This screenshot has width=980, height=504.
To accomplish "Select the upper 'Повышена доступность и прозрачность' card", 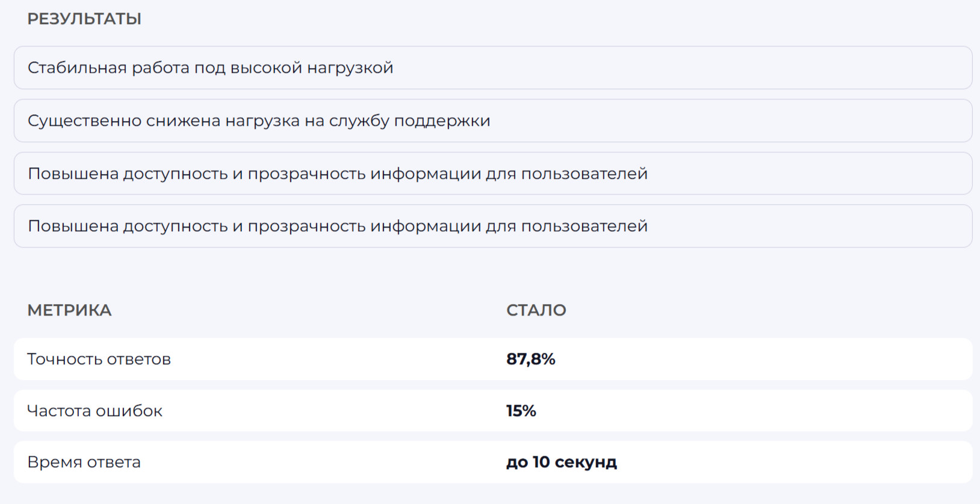I will coord(492,174).
